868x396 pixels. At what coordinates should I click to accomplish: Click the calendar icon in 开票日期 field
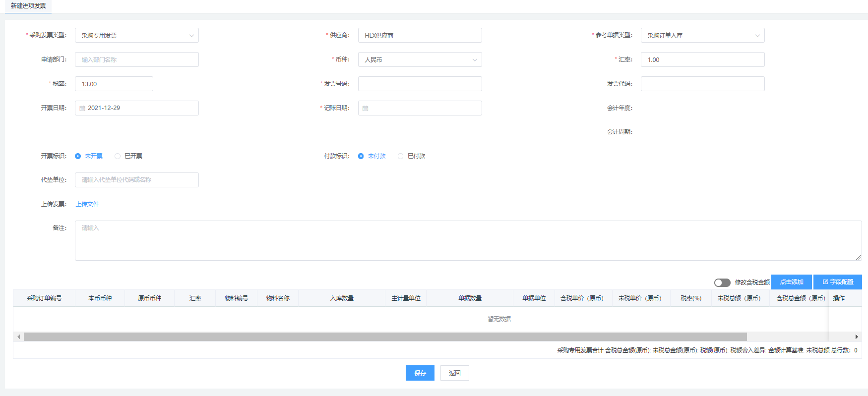(82, 108)
